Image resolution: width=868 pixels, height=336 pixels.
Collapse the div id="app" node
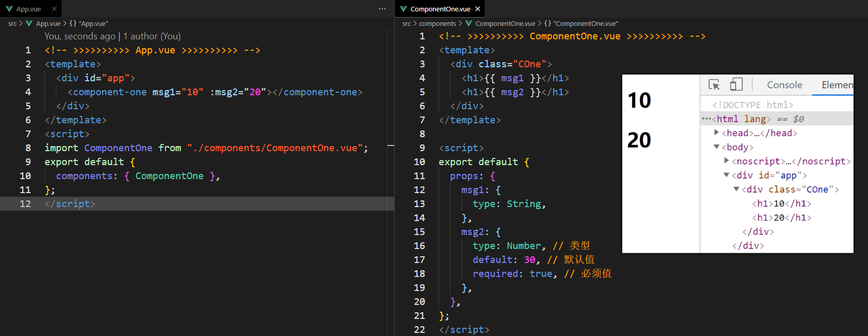(726, 175)
